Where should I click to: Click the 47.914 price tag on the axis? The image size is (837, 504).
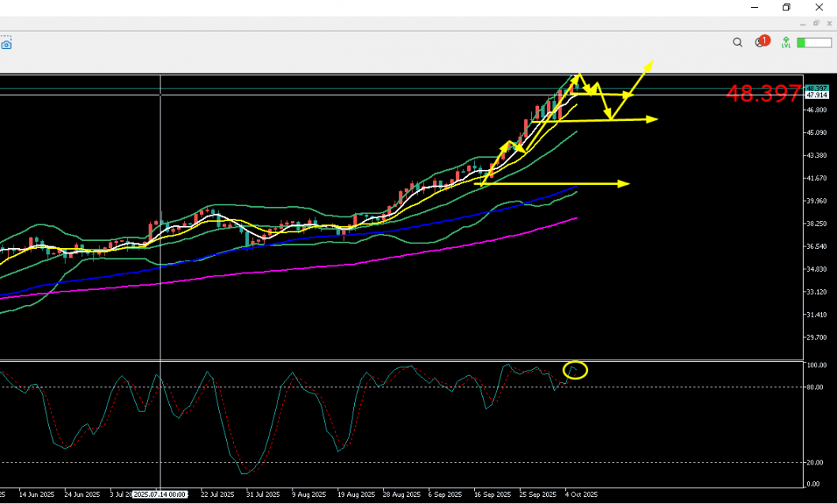816,96
